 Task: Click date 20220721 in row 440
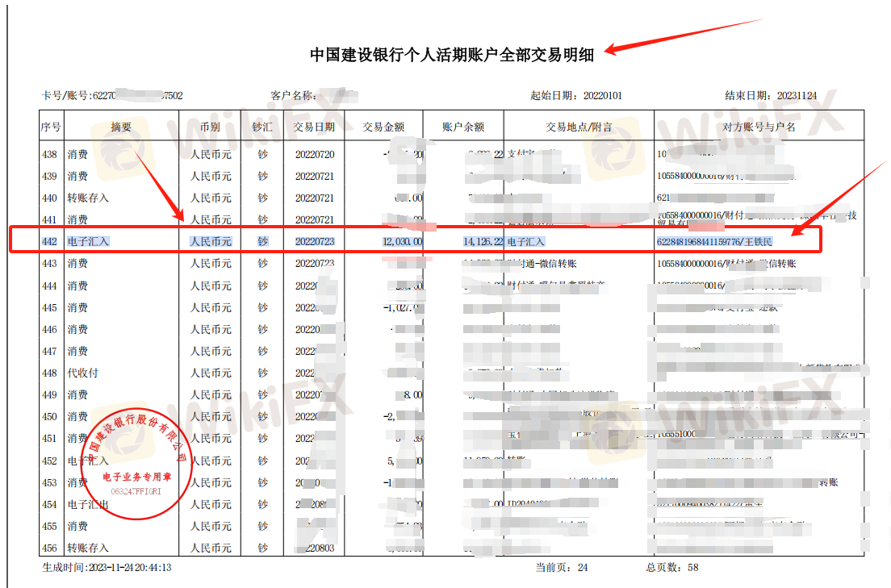coord(315,198)
